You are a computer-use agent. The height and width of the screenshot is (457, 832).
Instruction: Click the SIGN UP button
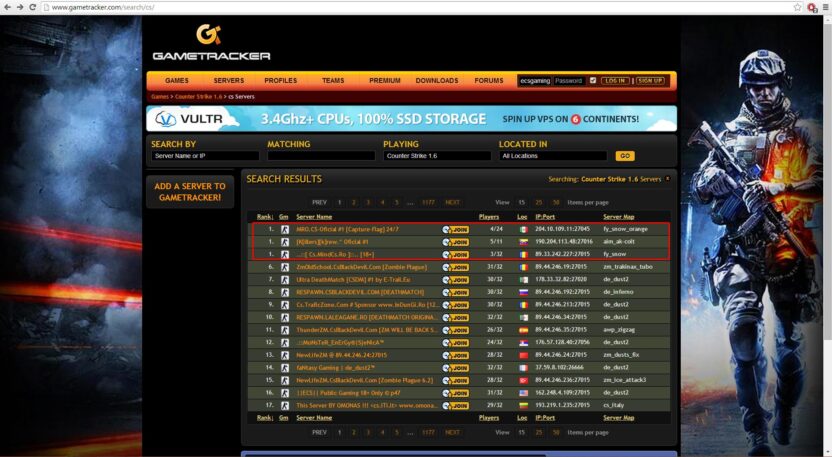[x=651, y=81]
